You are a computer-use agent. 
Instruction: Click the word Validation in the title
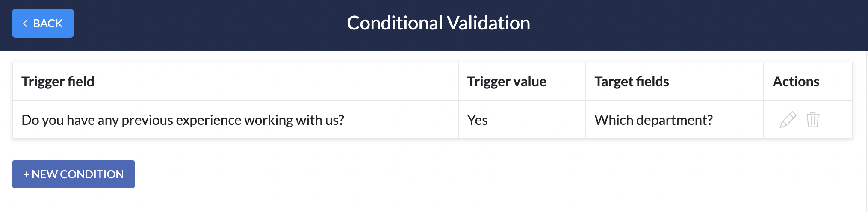click(489, 23)
